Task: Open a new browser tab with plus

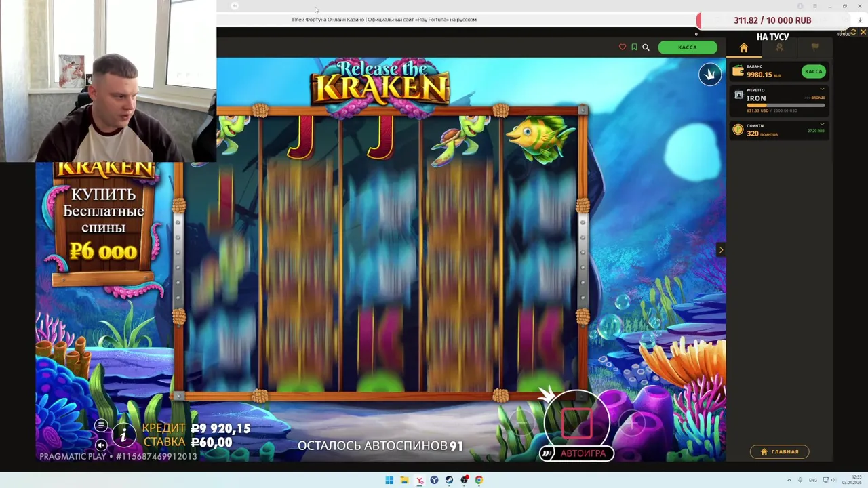Action: tap(235, 6)
